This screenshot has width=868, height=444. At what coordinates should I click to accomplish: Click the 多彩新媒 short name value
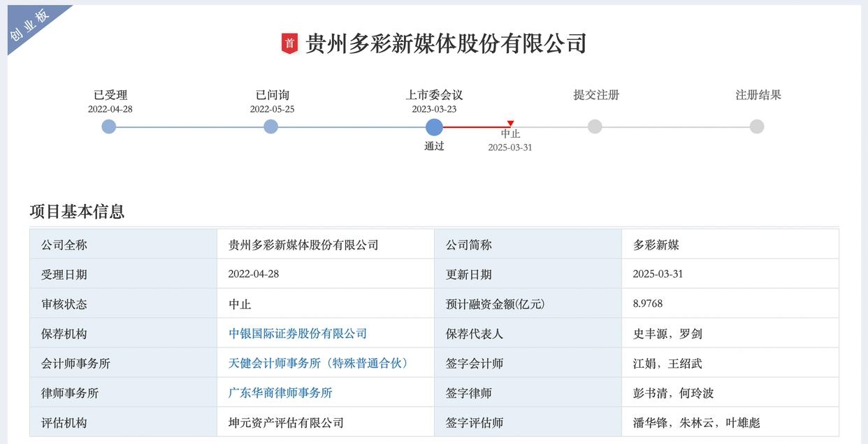(656, 245)
